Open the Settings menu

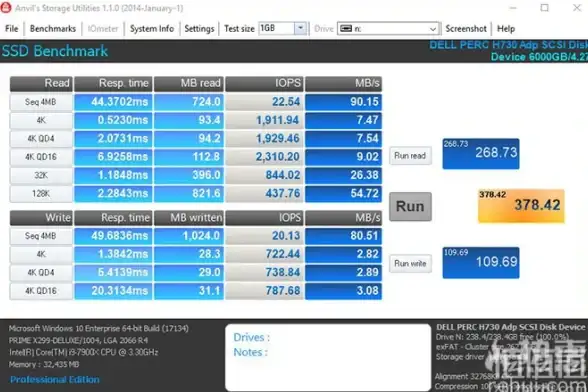(x=199, y=29)
